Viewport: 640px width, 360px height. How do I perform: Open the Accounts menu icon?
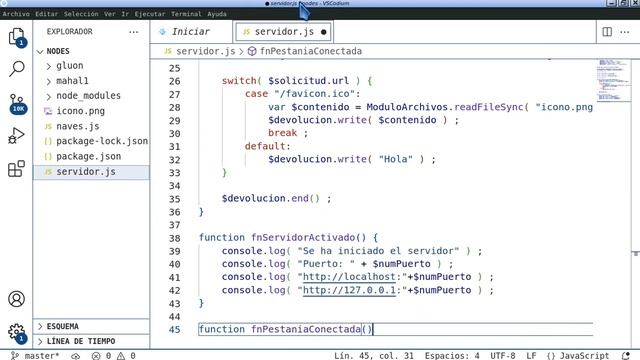click(x=16, y=299)
